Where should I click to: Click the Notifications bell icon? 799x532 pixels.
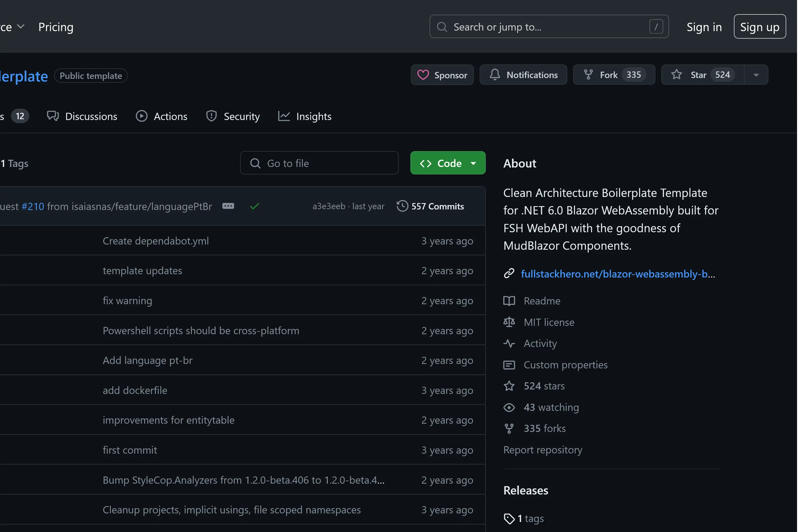click(495, 75)
